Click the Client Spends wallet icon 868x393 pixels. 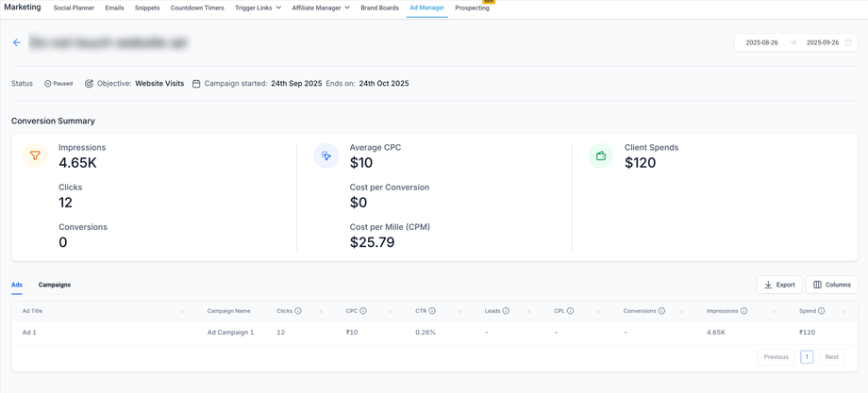pyautogui.click(x=601, y=156)
